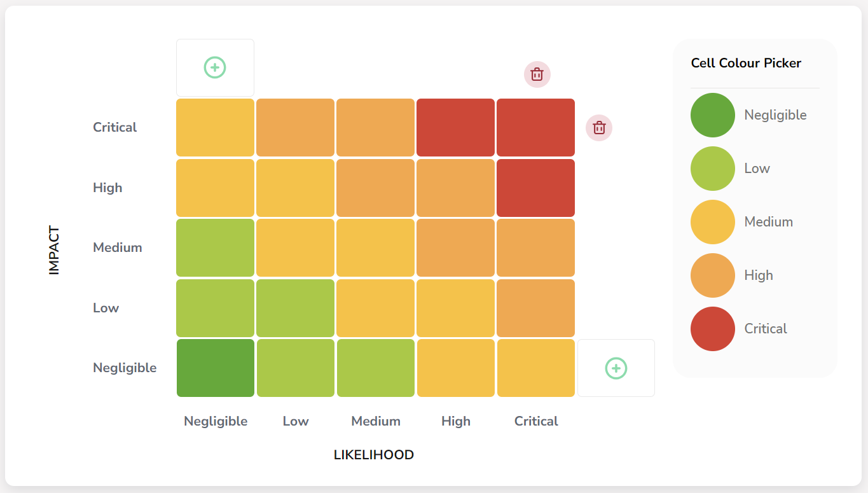Click the Cell Colour Picker heading
This screenshot has width=868, height=493.
746,62
